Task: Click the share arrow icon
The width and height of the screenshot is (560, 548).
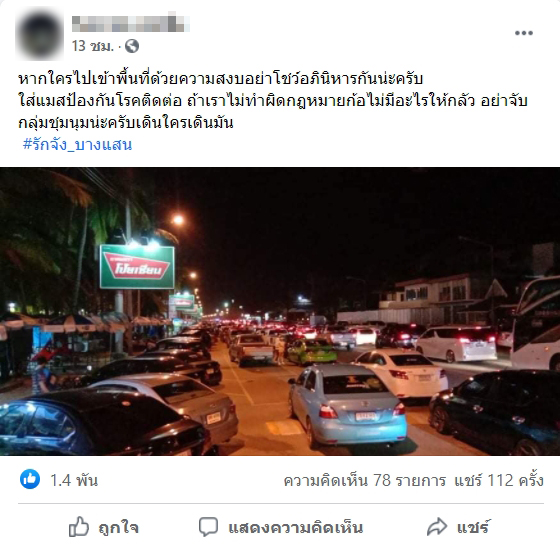Action: coord(437,527)
